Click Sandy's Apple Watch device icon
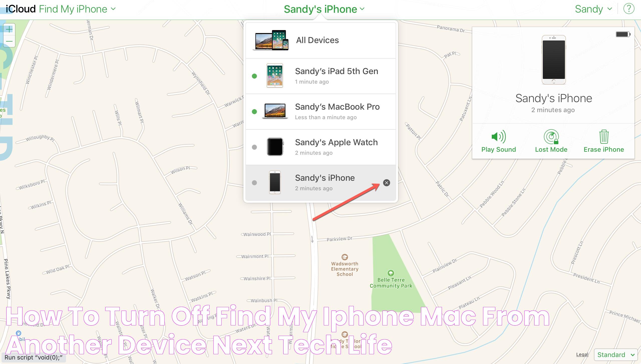This screenshot has height=364, width=641. click(x=275, y=146)
